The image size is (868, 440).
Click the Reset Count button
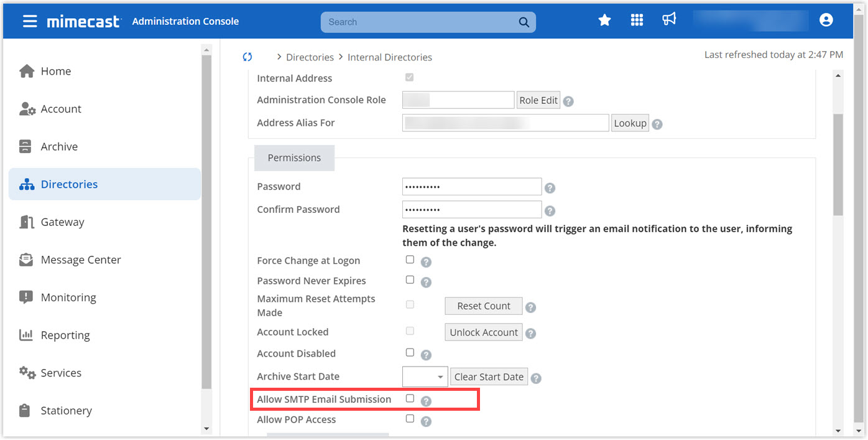coord(483,306)
